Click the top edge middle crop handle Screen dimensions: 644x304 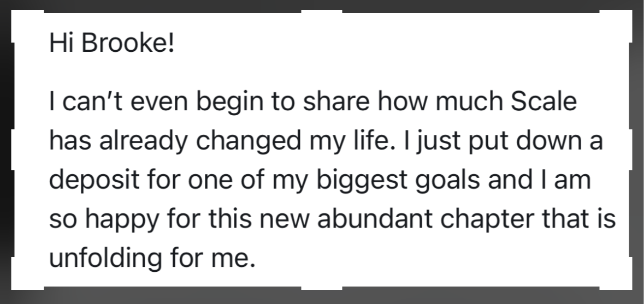[x=322, y=11]
